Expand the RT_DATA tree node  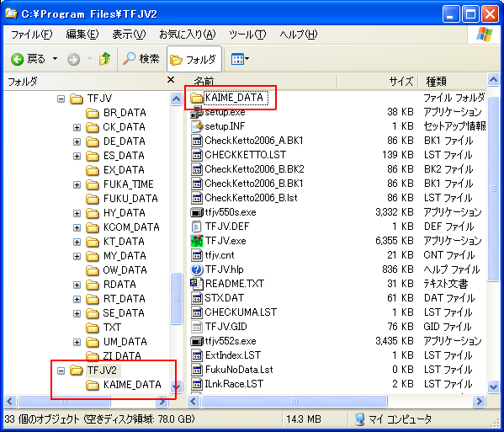[x=77, y=299]
